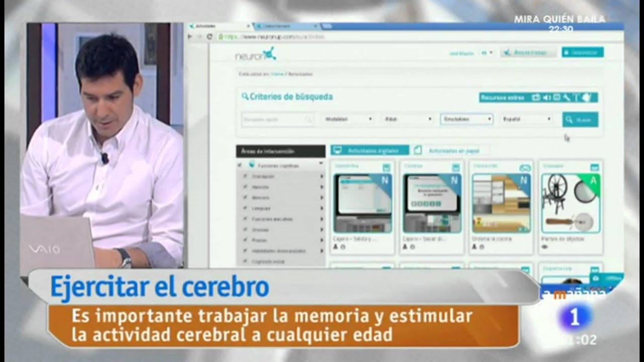Uncheck the Habilidades visoespaciales checkbox
Image resolution: width=644 pixels, height=362 pixels.
(x=245, y=251)
